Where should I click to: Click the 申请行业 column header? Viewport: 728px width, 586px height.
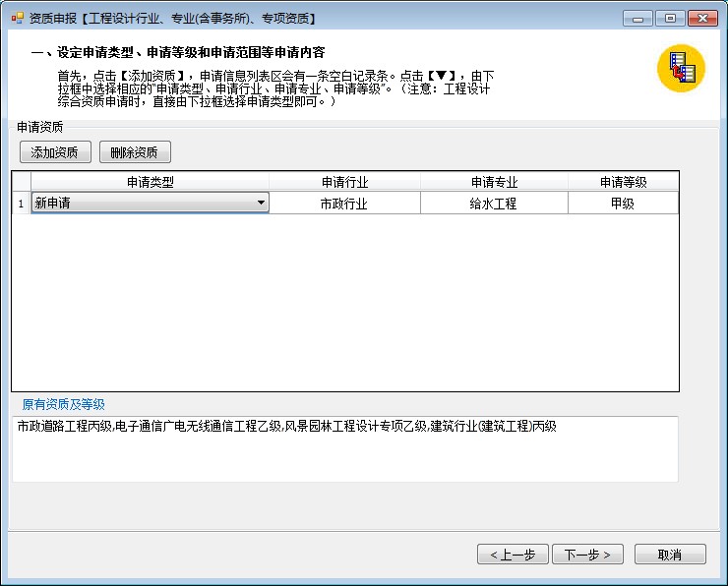(344, 182)
